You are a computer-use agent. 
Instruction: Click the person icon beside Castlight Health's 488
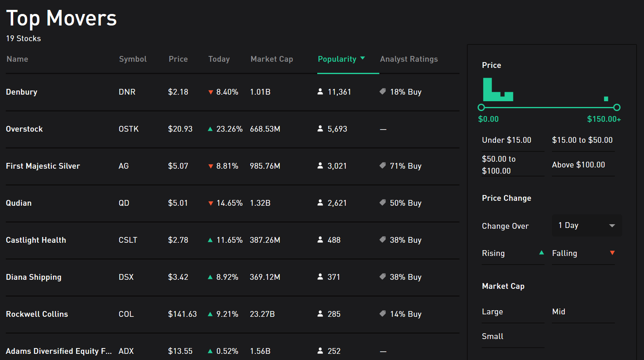tap(320, 240)
